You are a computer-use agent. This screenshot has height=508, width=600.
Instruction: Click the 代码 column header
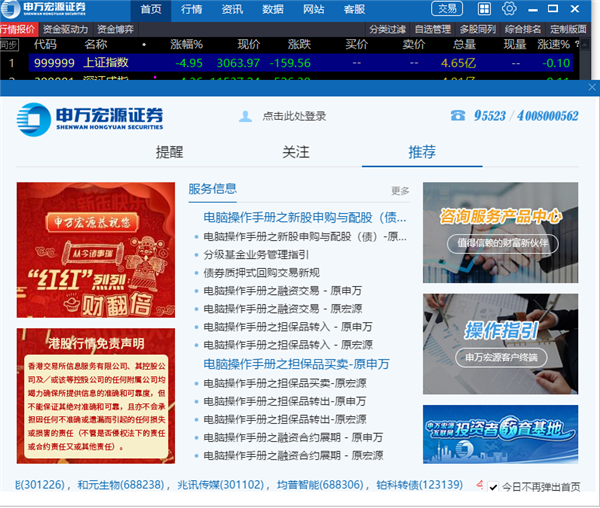45,44
